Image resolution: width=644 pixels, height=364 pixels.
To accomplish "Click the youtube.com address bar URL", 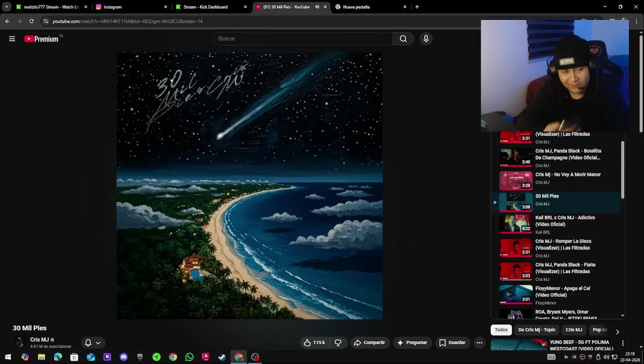I will point(127,21).
